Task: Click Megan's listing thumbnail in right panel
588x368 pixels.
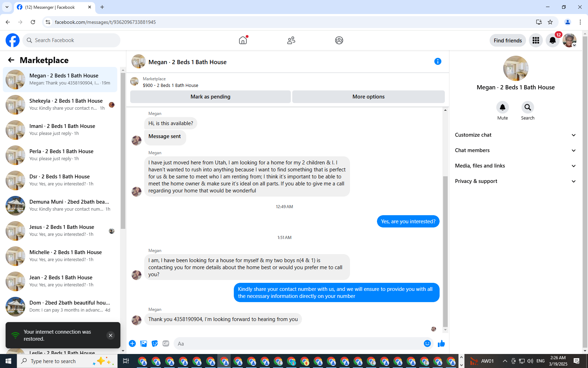Action: [x=516, y=68]
